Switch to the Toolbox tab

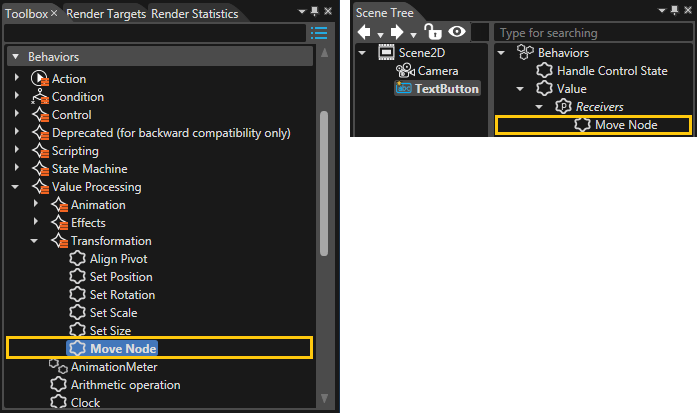pos(26,14)
